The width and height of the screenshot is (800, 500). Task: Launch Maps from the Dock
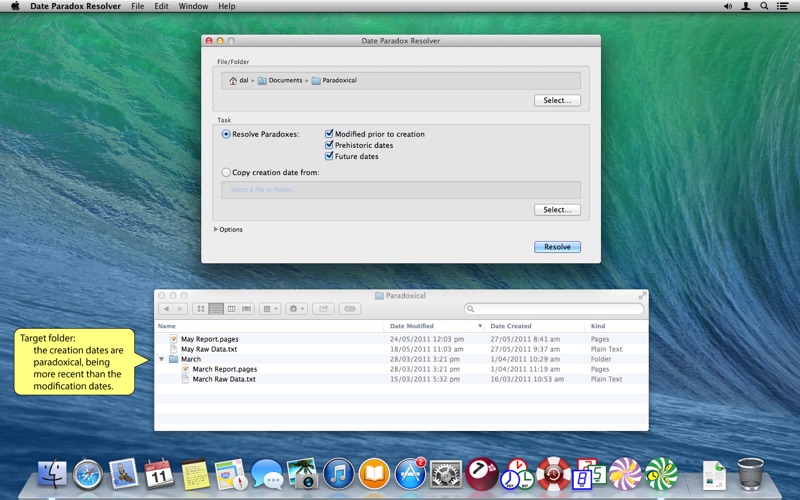click(x=231, y=474)
